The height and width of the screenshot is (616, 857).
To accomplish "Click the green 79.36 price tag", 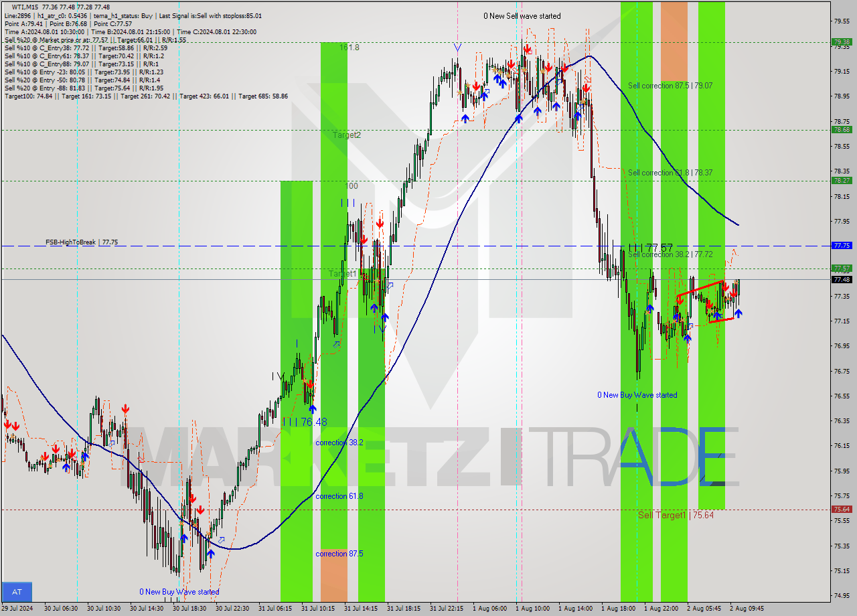I will pyautogui.click(x=842, y=42).
